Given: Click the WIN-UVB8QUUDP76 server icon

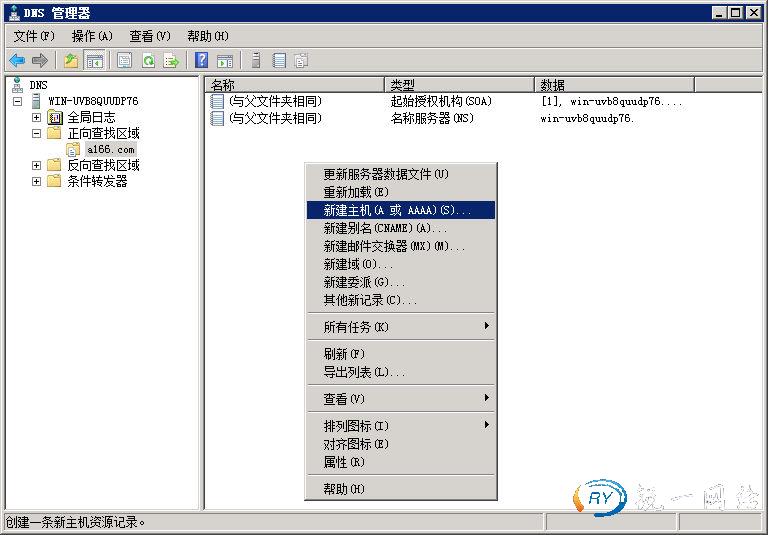Looking at the screenshot, I should point(36,101).
